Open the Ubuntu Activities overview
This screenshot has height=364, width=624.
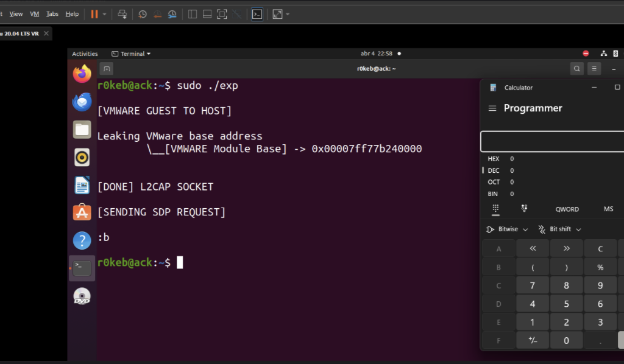pyautogui.click(x=85, y=54)
